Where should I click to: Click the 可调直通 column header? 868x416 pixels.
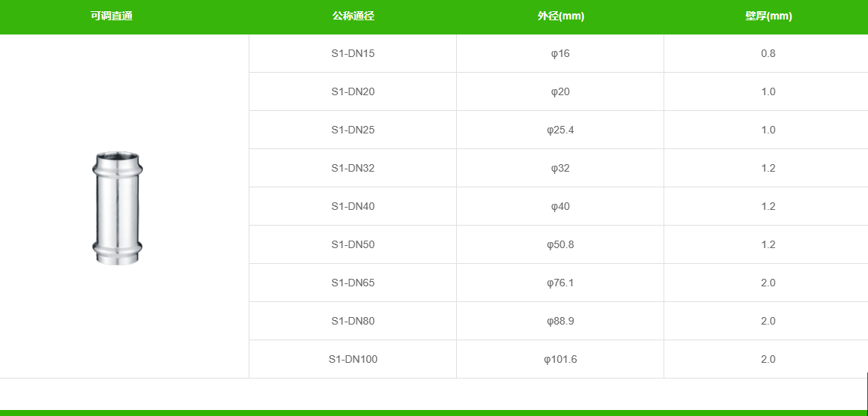click(x=112, y=16)
